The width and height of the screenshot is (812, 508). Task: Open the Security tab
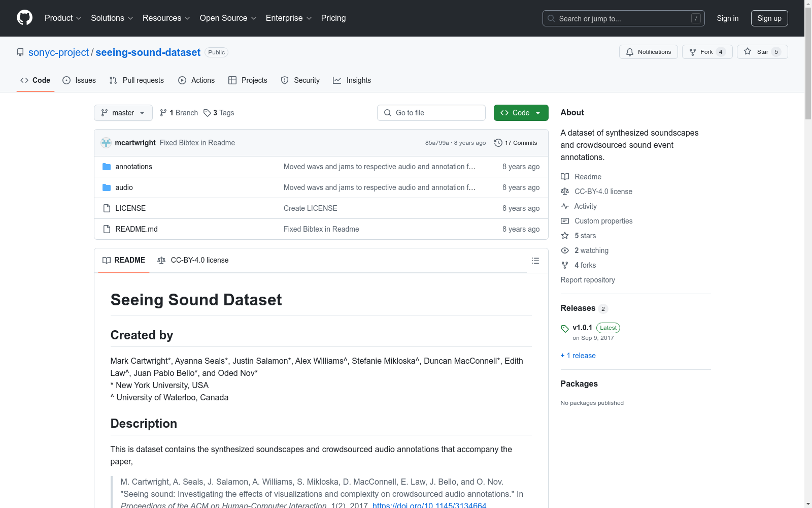coord(300,80)
